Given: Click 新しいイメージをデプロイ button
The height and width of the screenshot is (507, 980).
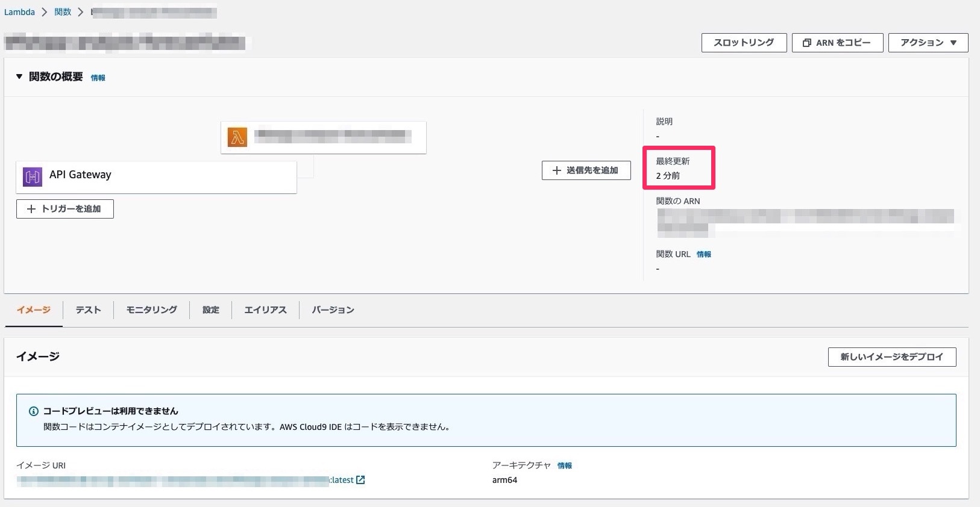Looking at the screenshot, I should point(891,357).
